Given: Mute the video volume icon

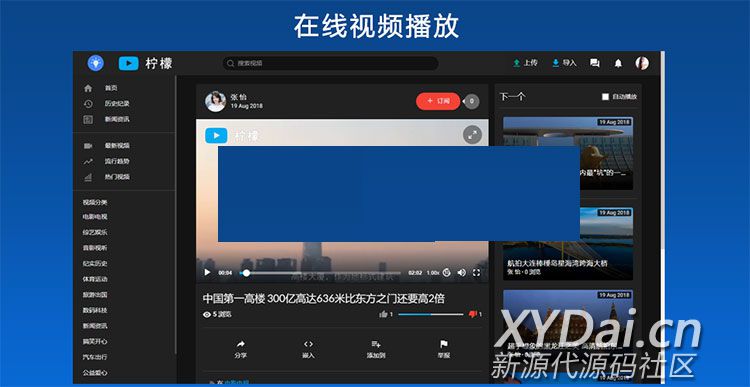Looking at the screenshot, I should pyautogui.click(x=462, y=273).
